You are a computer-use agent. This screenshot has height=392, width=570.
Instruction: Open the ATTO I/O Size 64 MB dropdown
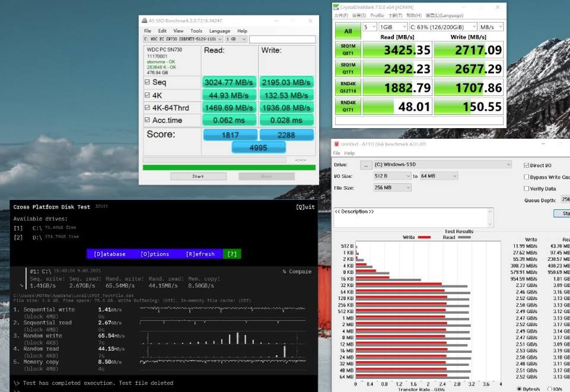coord(439,176)
